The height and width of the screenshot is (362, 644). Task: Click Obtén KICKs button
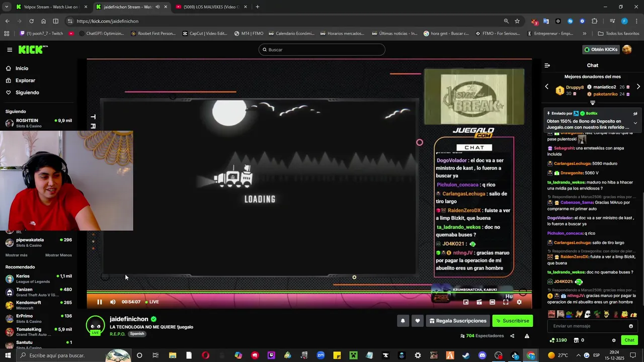point(601,49)
